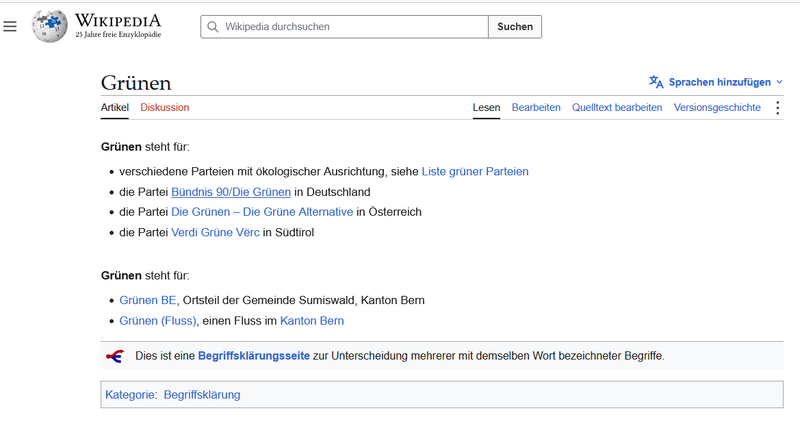Open the Bearbeiten tab
Screen dimensions: 800x426
click(536, 108)
